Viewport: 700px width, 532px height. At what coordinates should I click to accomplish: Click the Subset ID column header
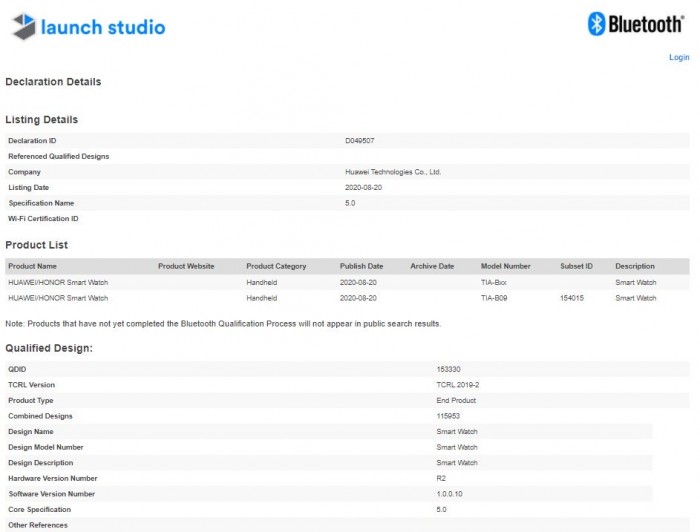point(576,266)
